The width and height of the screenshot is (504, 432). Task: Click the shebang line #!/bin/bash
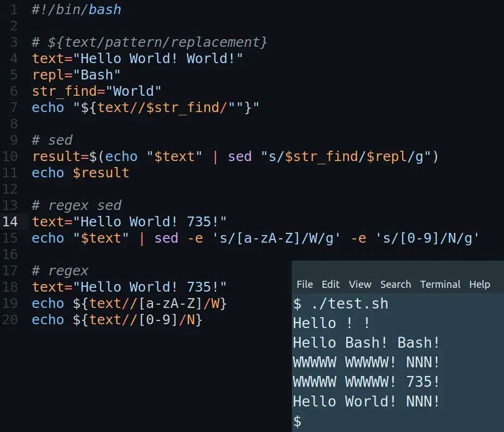76,9
